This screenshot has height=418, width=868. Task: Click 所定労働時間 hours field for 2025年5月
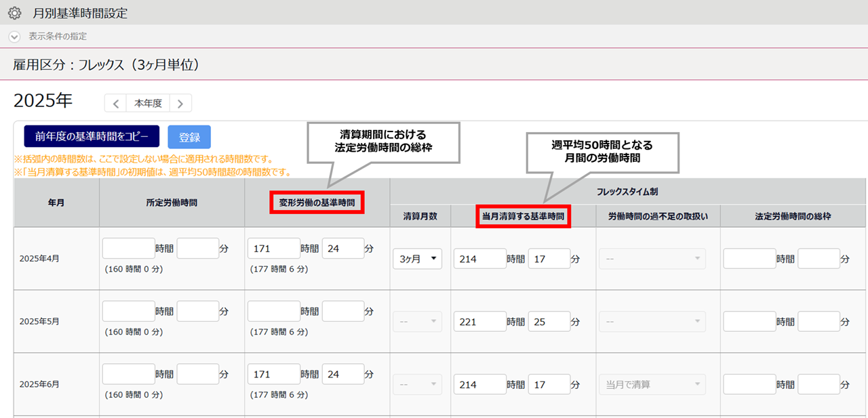pos(129,312)
